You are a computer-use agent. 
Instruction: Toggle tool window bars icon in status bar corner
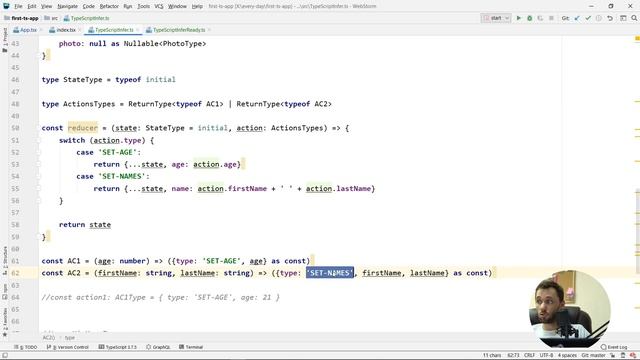point(4,356)
